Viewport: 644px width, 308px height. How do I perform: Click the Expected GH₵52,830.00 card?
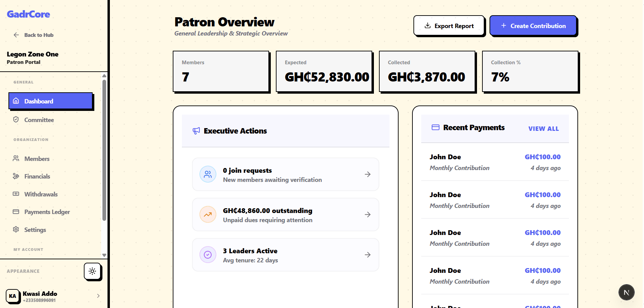point(324,71)
